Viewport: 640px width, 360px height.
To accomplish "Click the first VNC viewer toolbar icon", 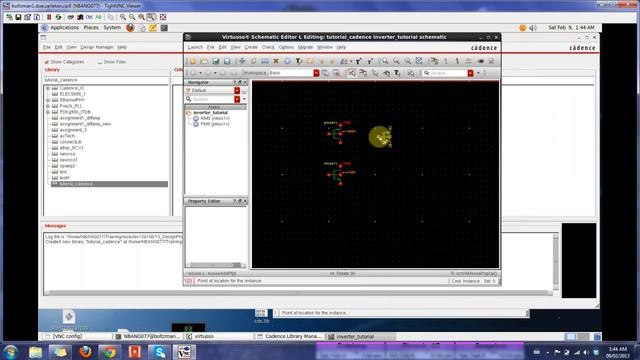I will pyautogui.click(x=9, y=17).
